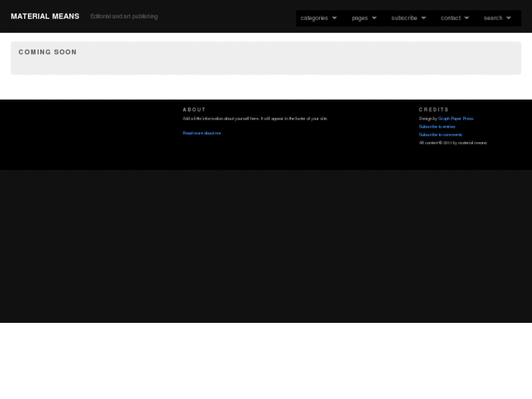Click the arrow icon beside pages
The width and height of the screenshot is (532, 399).
(x=374, y=18)
